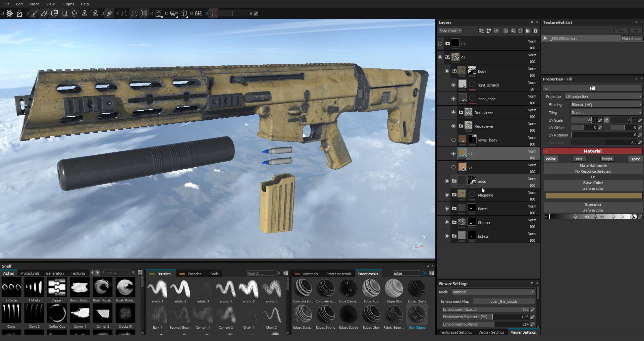Toggle the height channel button
Viewport: 644px width, 341px height.
607,159
